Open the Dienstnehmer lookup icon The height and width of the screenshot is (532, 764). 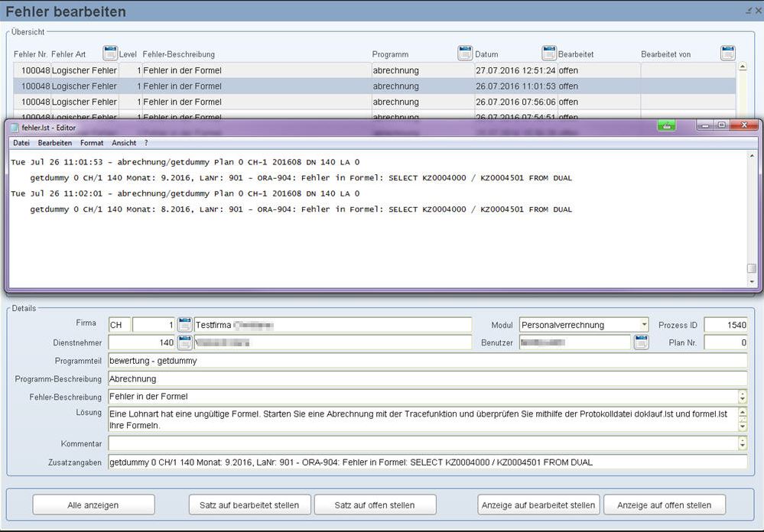(184, 342)
